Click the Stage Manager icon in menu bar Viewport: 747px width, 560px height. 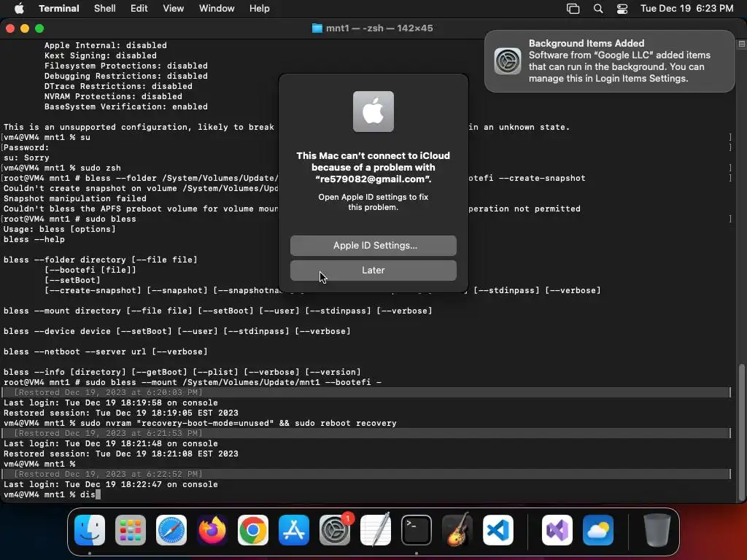click(573, 9)
